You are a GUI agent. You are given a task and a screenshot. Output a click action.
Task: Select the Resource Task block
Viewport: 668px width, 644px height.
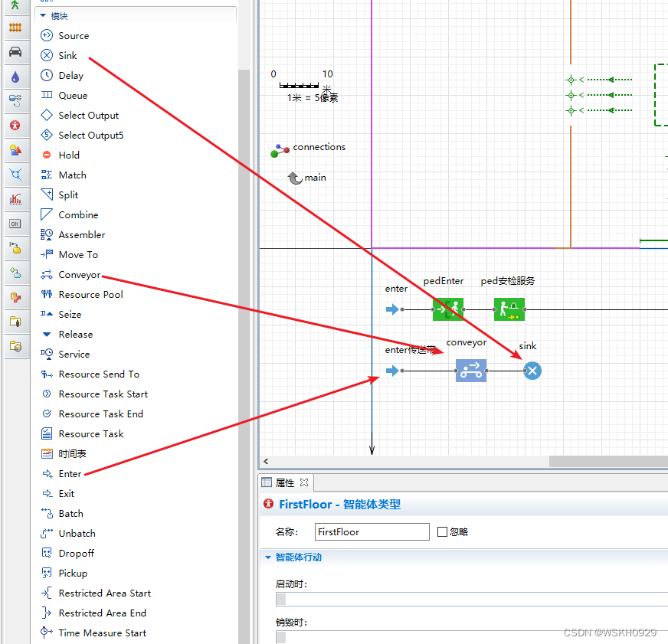(x=82, y=433)
